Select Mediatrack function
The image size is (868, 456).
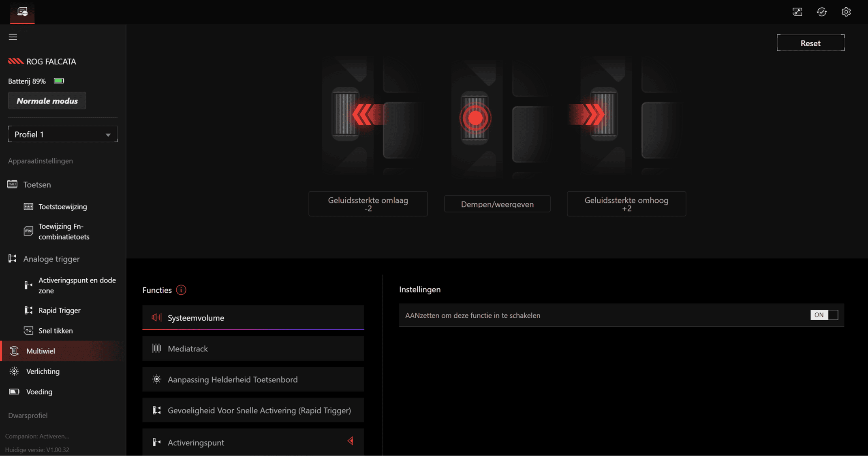[x=253, y=348]
